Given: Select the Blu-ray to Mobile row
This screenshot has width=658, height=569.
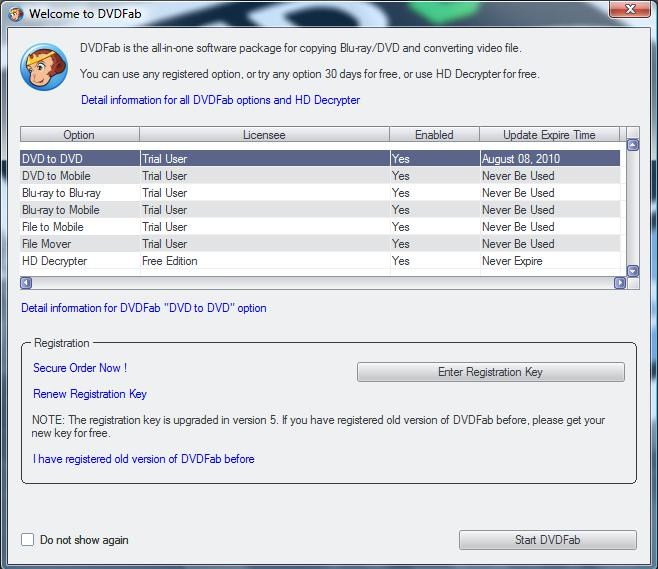Looking at the screenshot, I should tap(320, 210).
